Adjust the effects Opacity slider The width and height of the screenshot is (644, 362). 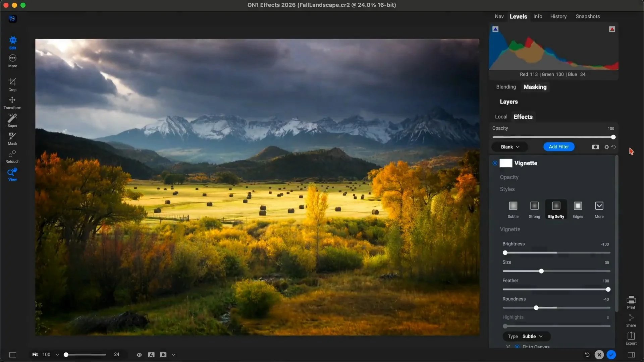click(613, 137)
